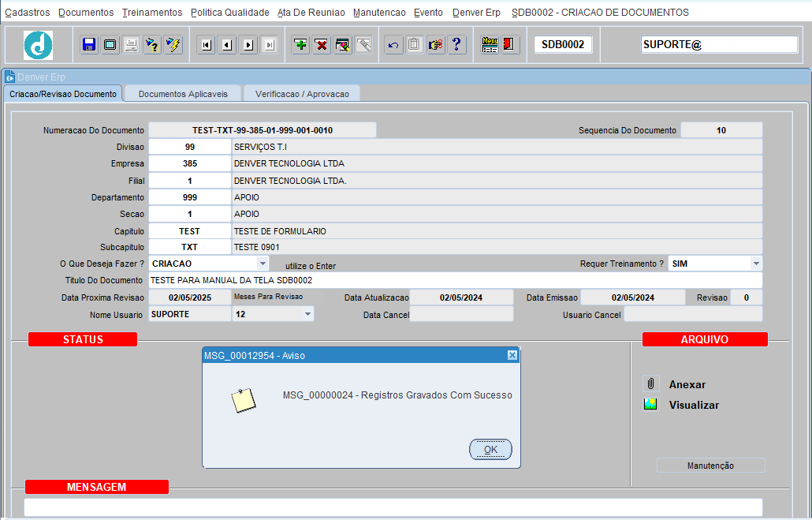
Task: Click the Titulo Do Documento field
Action: 456,280
